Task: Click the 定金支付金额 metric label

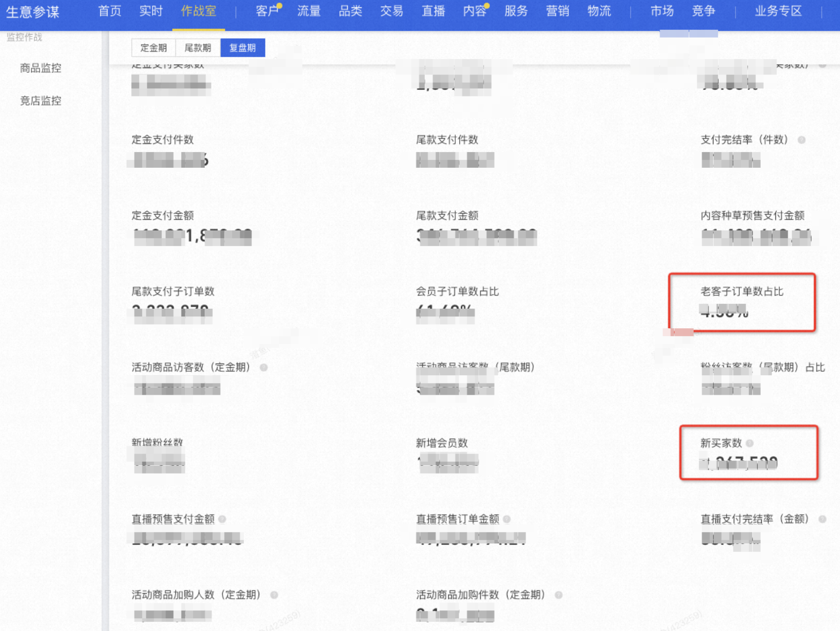Action: pyautogui.click(x=163, y=216)
